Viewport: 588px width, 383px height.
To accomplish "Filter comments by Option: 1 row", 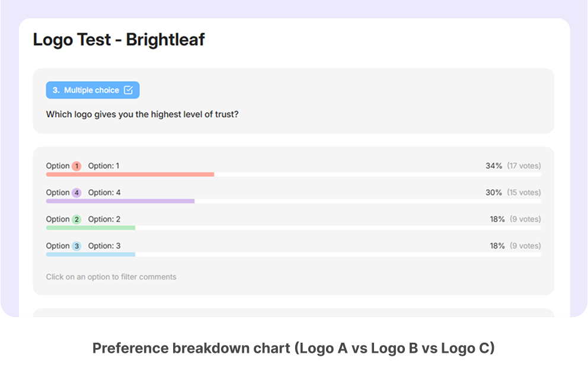I will click(293, 169).
